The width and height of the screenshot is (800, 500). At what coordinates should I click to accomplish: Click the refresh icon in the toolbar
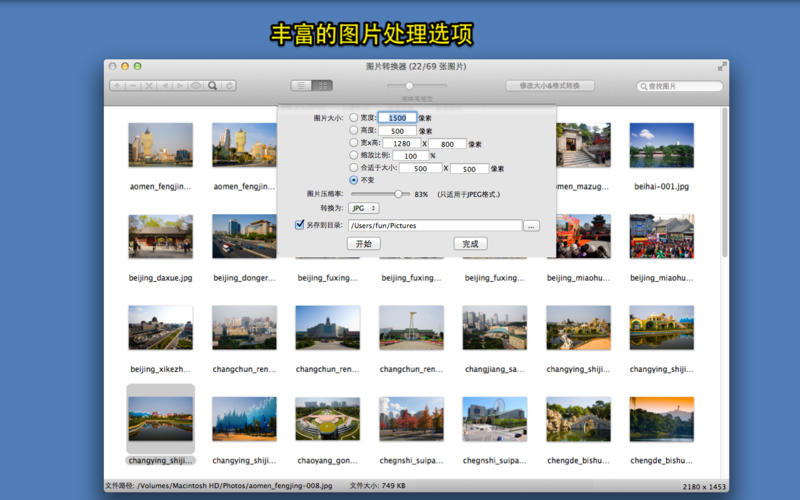click(x=229, y=86)
